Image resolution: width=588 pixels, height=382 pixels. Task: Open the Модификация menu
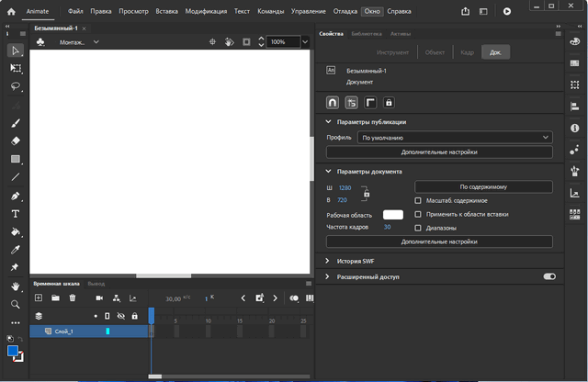pos(205,12)
